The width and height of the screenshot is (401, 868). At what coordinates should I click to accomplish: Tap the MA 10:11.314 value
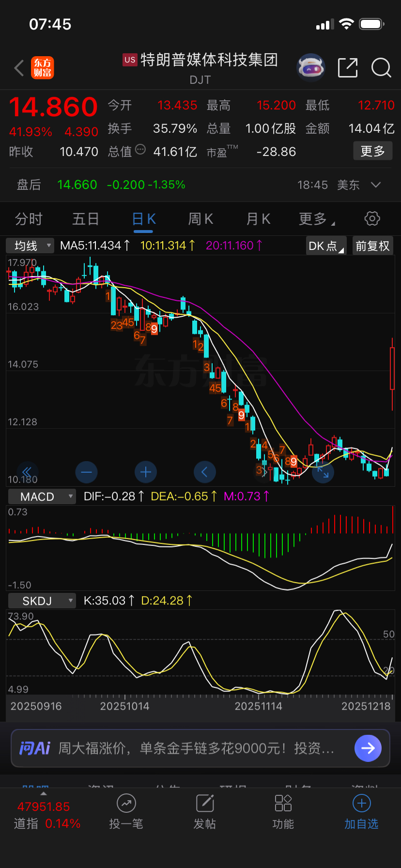(x=168, y=246)
